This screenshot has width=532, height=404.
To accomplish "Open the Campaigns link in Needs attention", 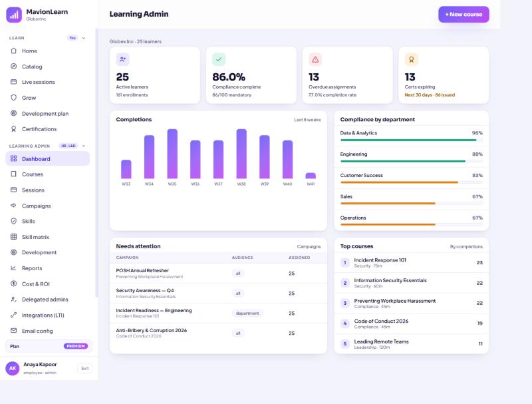I will [309, 246].
